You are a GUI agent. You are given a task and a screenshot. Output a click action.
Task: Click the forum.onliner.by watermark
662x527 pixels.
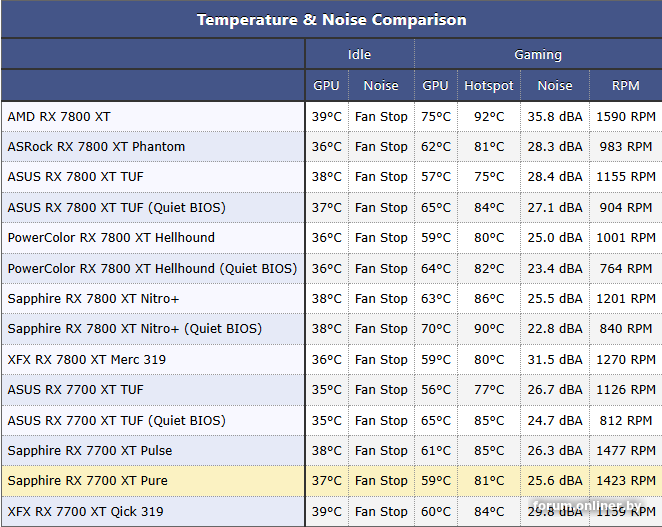(x=592, y=505)
